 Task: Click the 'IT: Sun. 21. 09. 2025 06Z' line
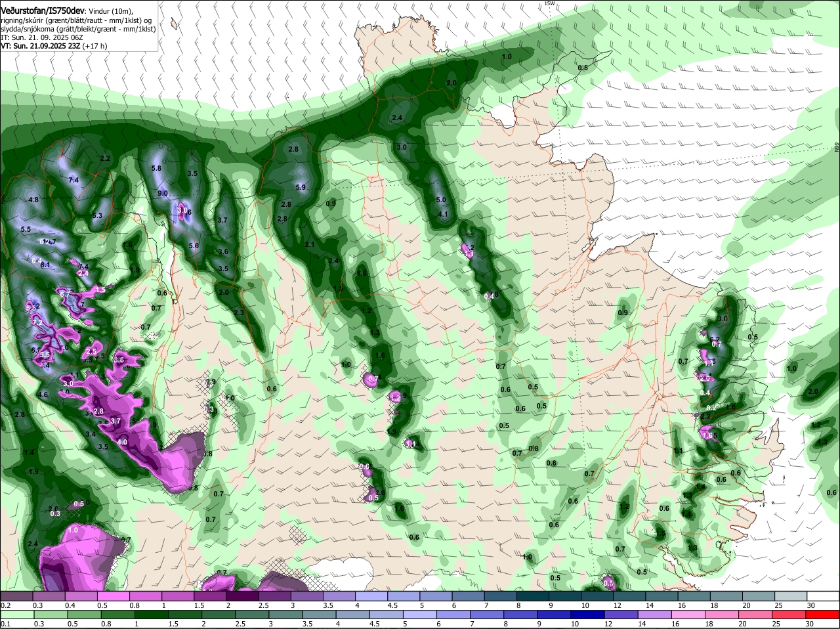pos(41,37)
